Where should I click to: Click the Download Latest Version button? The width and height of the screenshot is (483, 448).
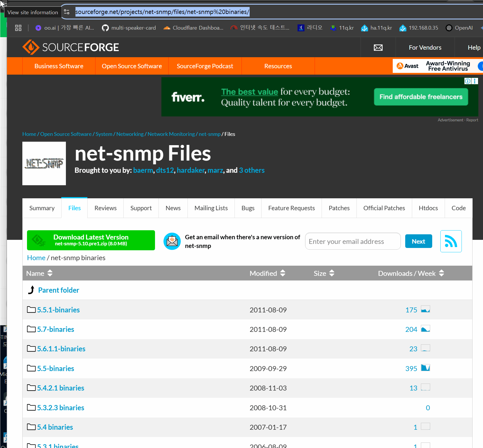91,240
